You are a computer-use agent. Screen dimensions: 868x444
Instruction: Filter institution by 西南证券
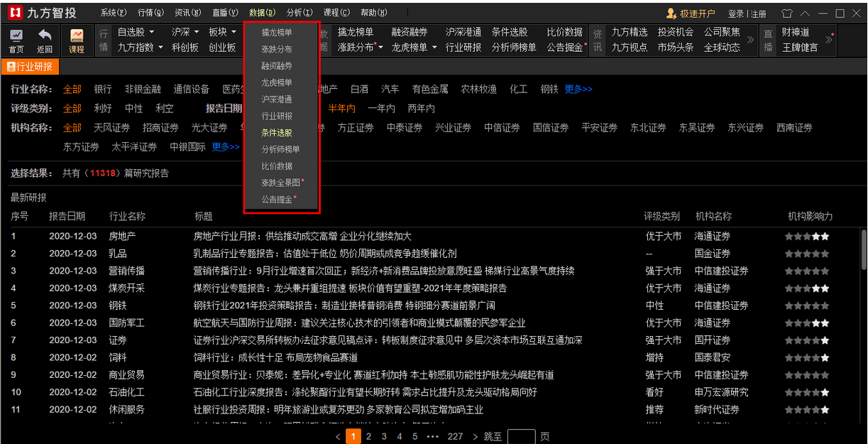point(794,128)
